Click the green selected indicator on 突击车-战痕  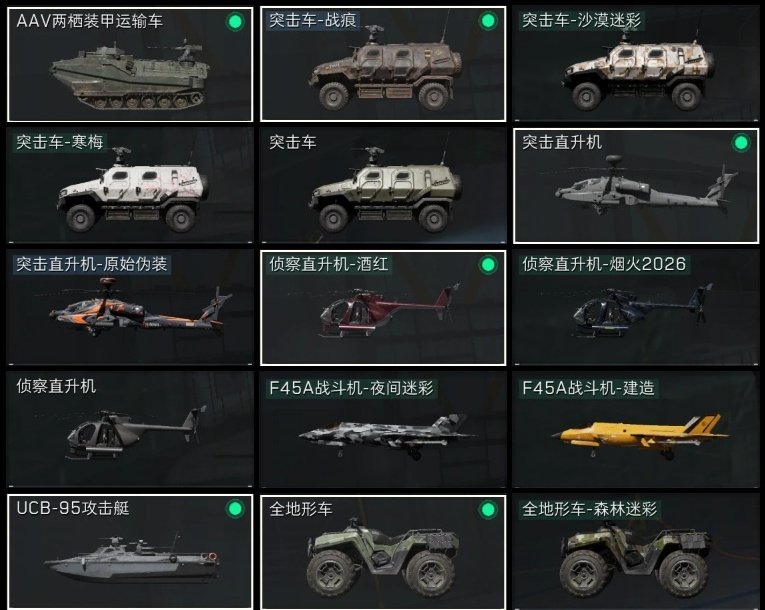(487, 21)
